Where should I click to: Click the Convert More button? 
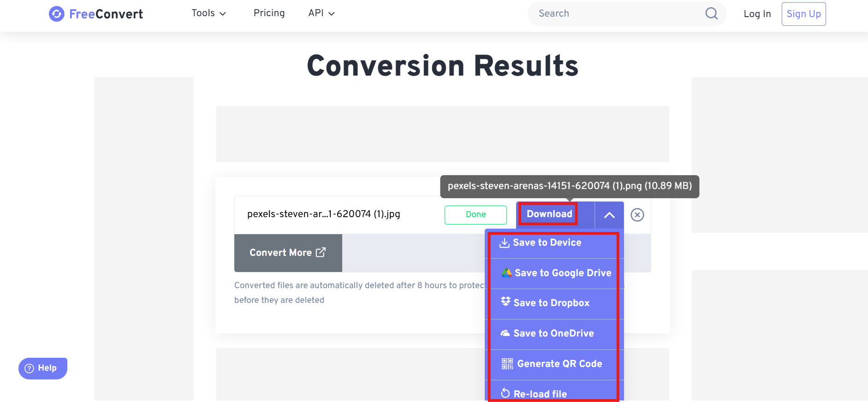pyautogui.click(x=288, y=253)
